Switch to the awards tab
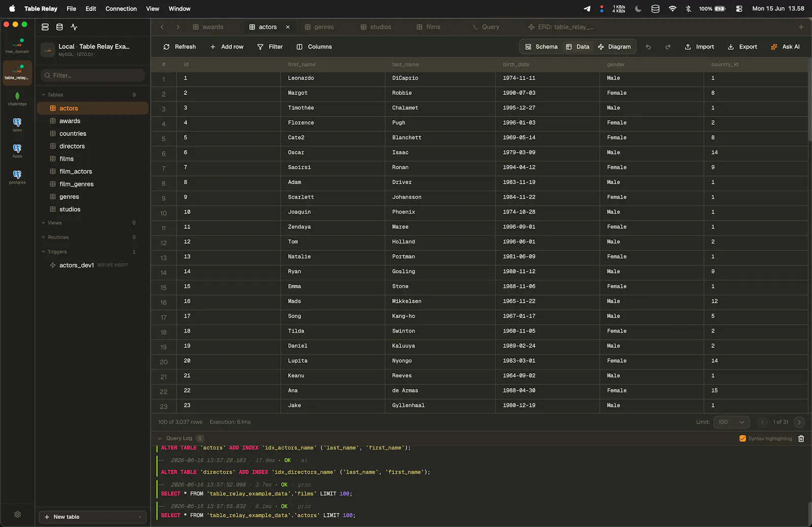 (208, 27)
